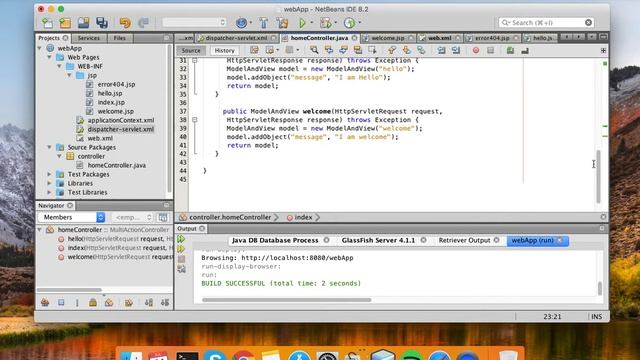Click the Source view button
This screenshot has height=360, width=640.
pyautogui.click(x=191, y=51)
